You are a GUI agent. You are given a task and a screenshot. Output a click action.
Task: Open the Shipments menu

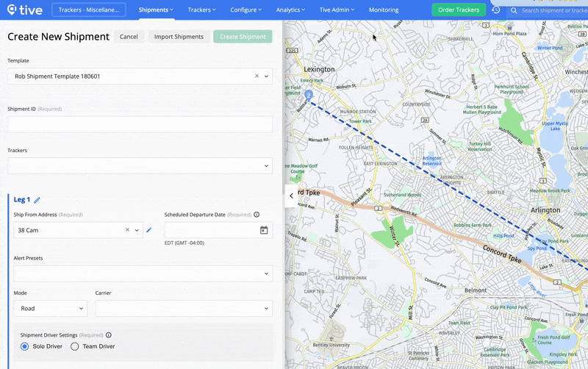156,10
